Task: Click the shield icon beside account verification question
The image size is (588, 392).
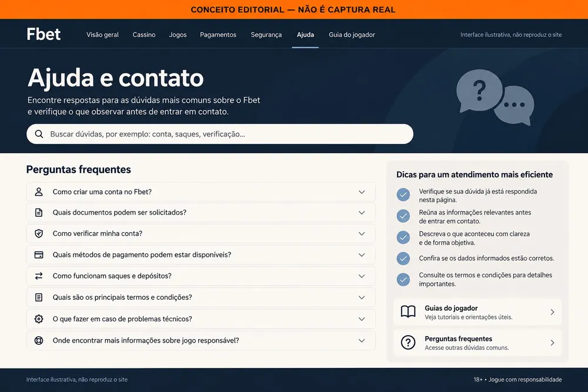Action: pos(39,233)
